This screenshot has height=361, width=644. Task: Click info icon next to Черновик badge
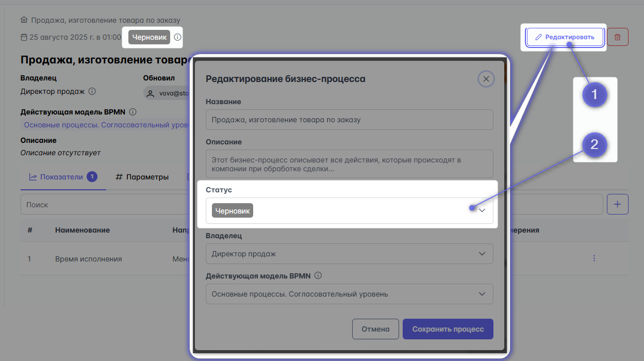pos(177,37)
